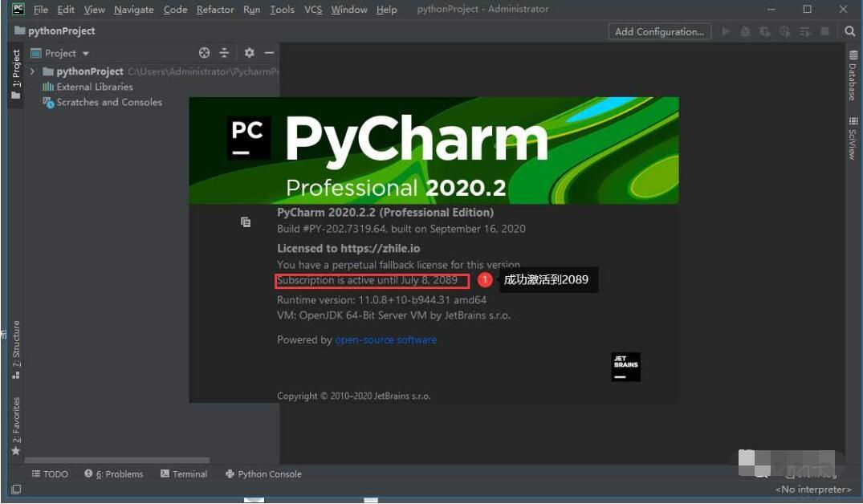
Task: Open the Add Configuration dropdown
Action: [658, 31]
